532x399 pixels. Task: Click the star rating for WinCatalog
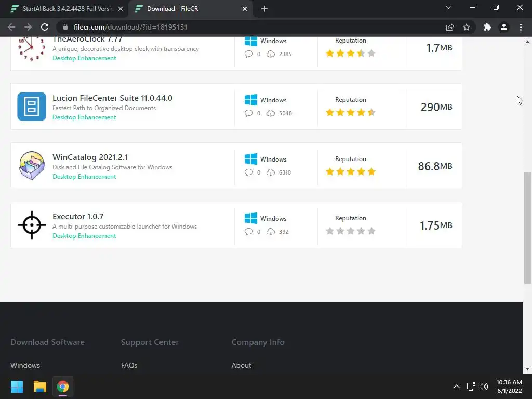(x=351, y=171)
